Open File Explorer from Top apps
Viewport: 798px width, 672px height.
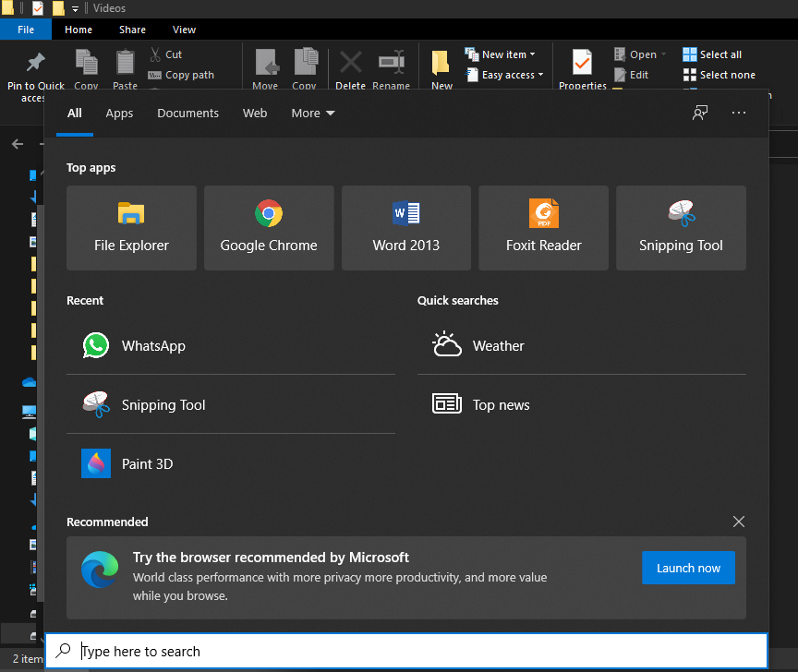pyautogui.click(x=131, y=228)
